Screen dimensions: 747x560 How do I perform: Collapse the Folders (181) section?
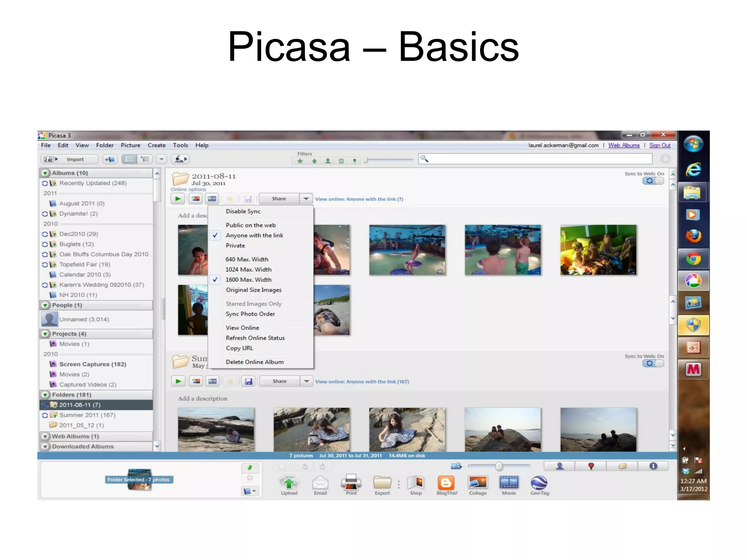(45, 395)
